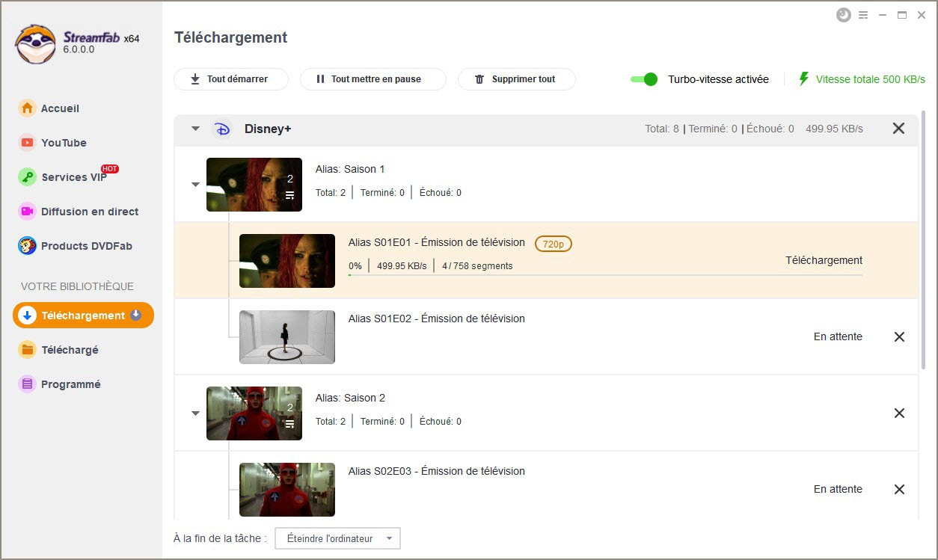Click the 'Téléchargement' status on S01E01 row
The image size is (938, 560).
[824, 261]
